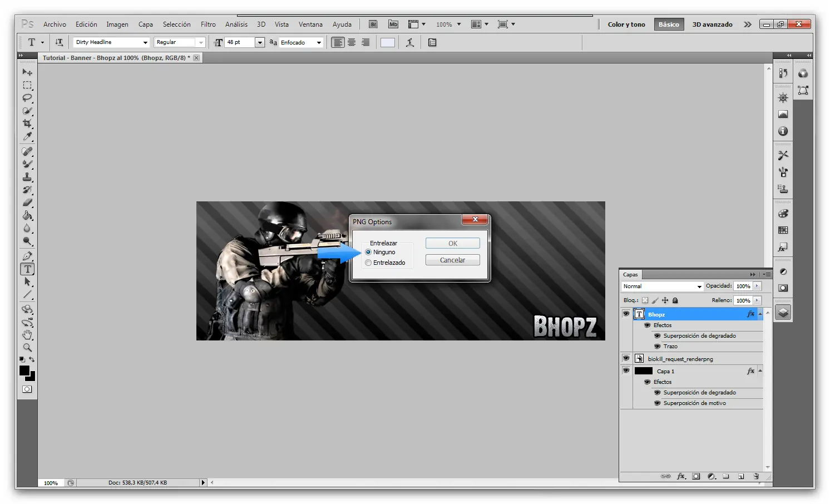Viewport: 830px width, 504px height.
Task: Select the Blur tool
Action: click(x=27, y=228)
